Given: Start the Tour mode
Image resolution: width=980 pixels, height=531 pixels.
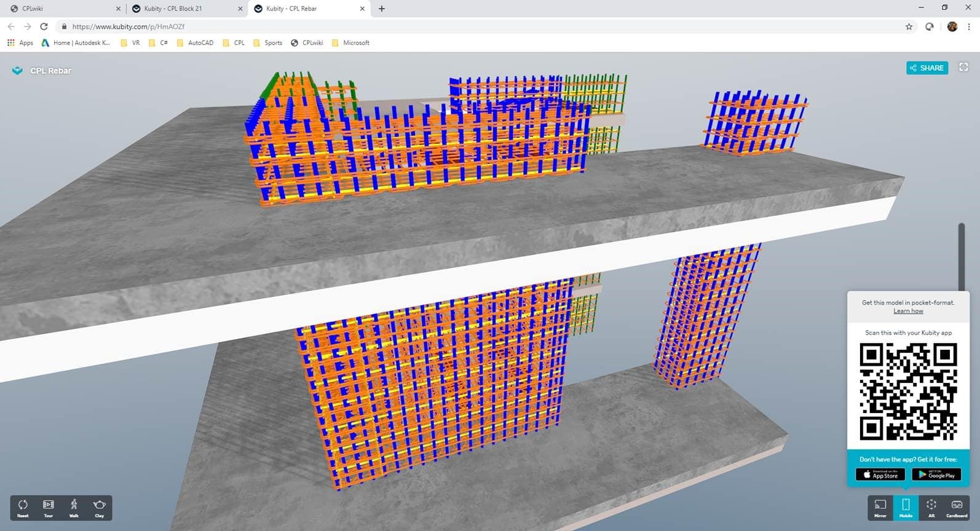Looking at the screenshot, I should pyautogui.click(x=48, y=507).
